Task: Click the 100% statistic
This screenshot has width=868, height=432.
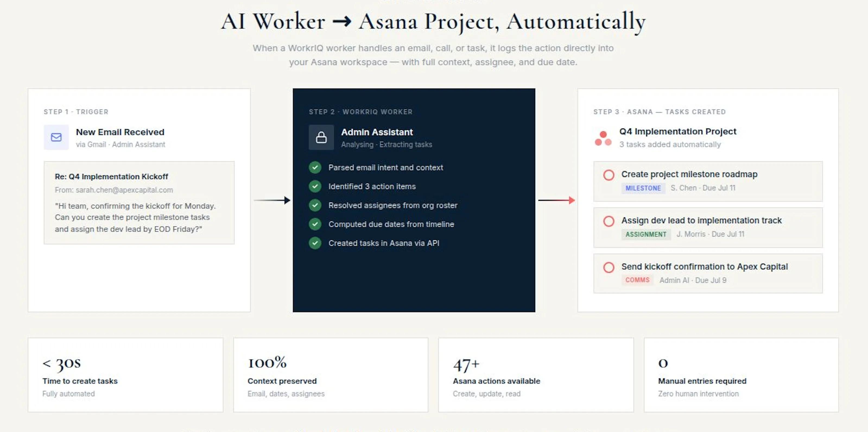Action: [x=267, y=363]
